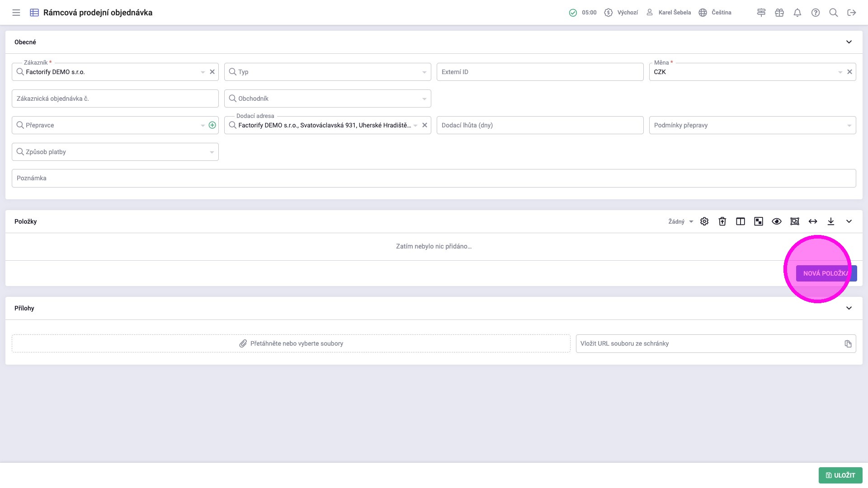This screenshot has height=488, width=868.
Task: Click the download icon in Položky toolbar
Action: 831,221
